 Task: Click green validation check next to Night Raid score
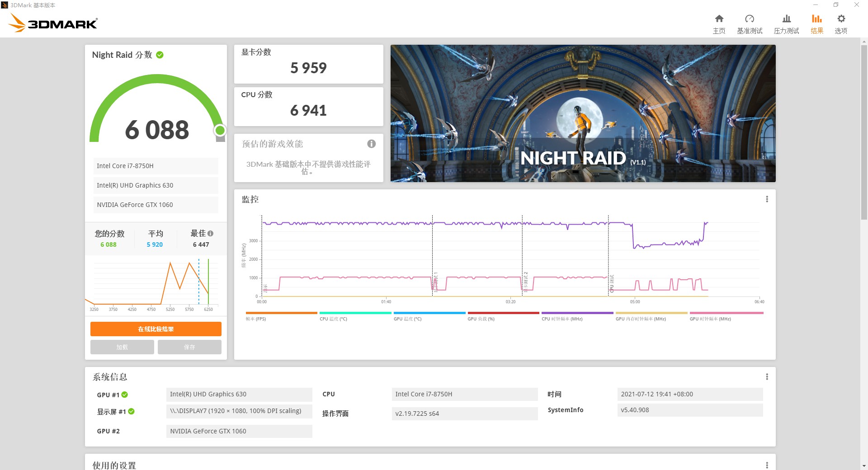[160, 55]
